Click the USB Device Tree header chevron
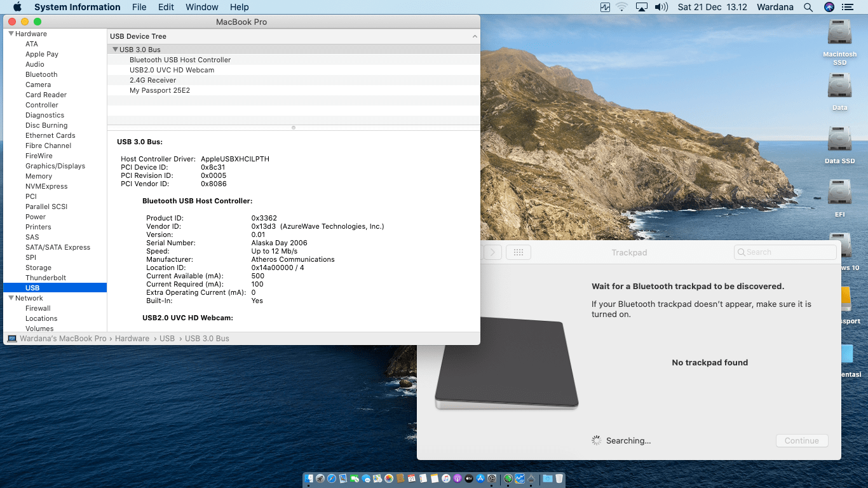Screen dimensions: 868x488 475,36
